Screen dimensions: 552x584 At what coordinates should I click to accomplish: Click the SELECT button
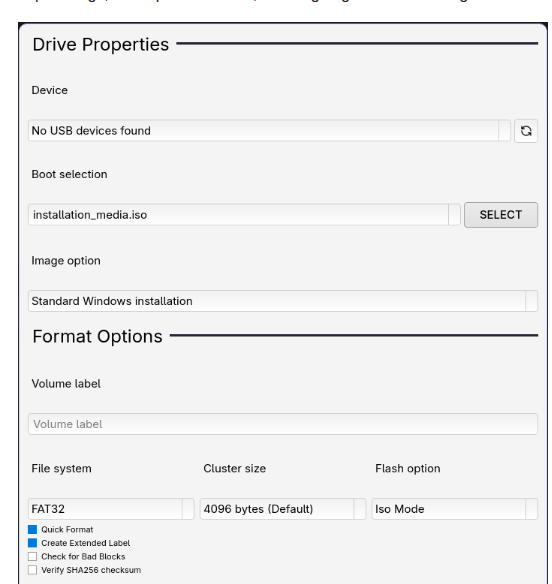pyautogui.click(x=501, y=215)
